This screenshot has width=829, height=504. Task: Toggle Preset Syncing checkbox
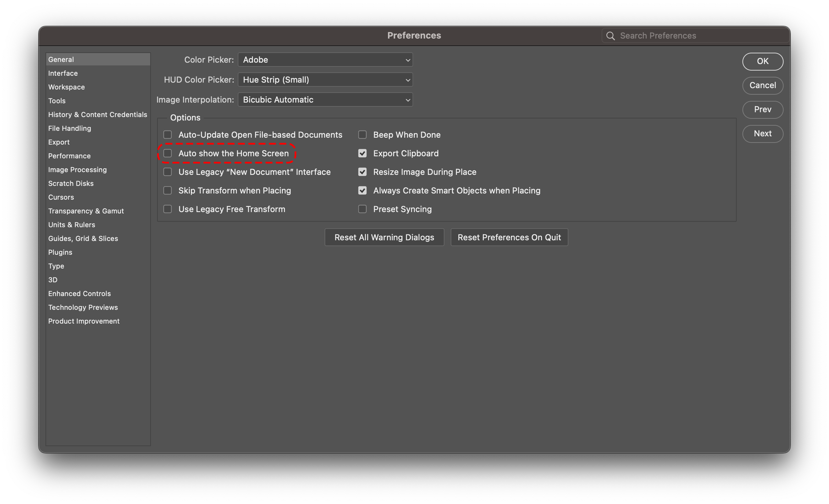362,209
